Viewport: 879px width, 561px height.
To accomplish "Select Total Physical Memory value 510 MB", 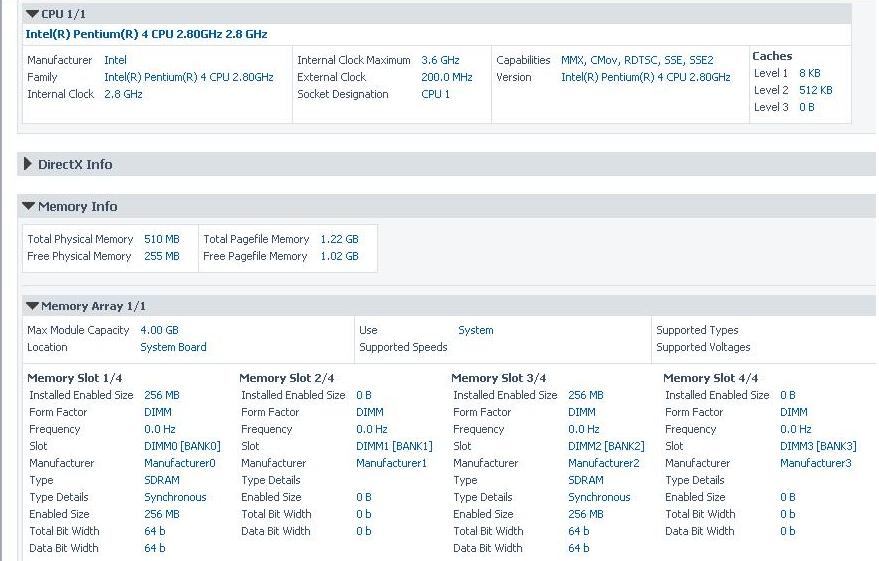I will 161,239.
